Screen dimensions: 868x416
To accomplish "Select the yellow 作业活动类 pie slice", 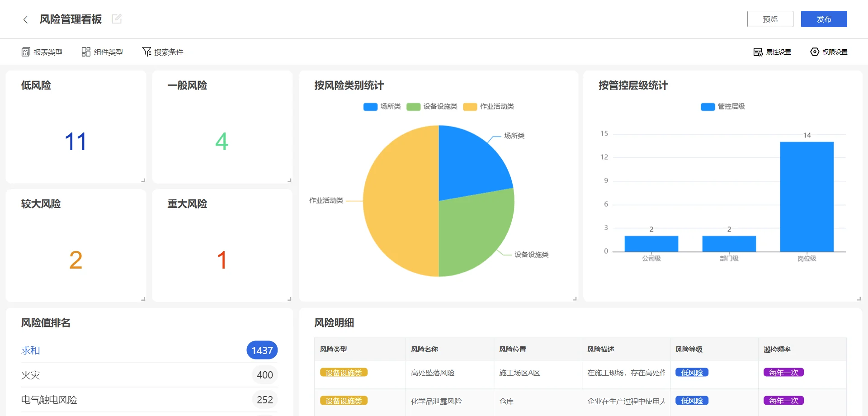I will tap(400, 201).
